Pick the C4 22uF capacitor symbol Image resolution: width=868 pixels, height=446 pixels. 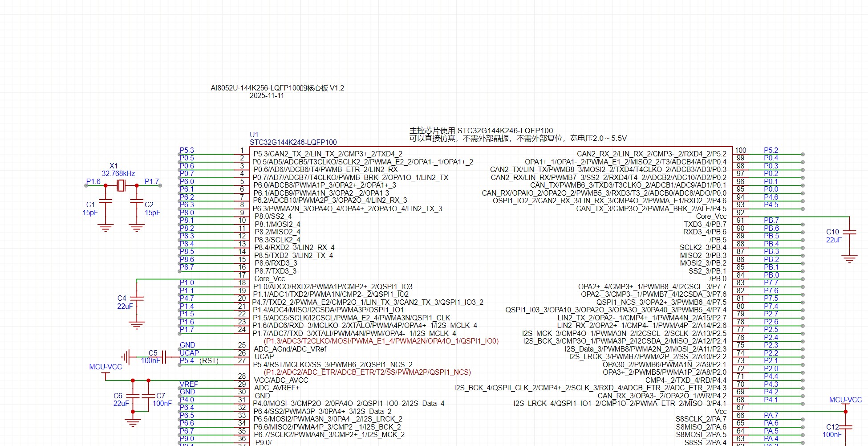[137, 299]
